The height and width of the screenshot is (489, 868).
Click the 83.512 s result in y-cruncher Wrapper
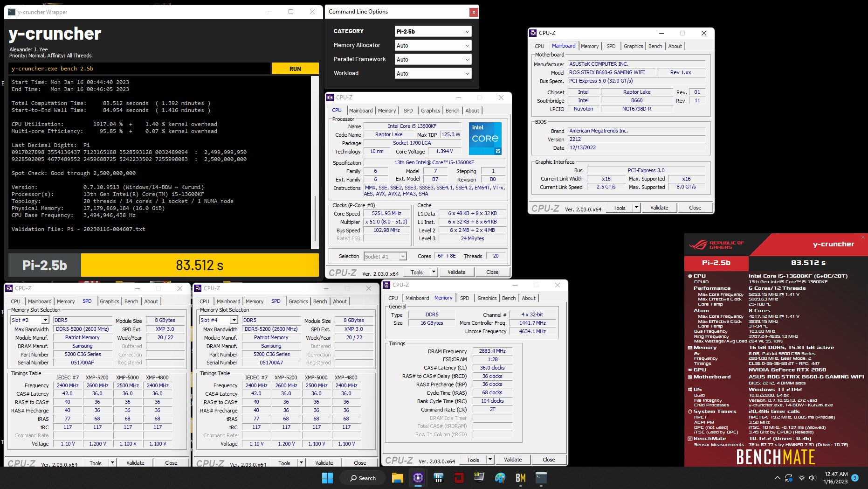(x=200, y=265)
